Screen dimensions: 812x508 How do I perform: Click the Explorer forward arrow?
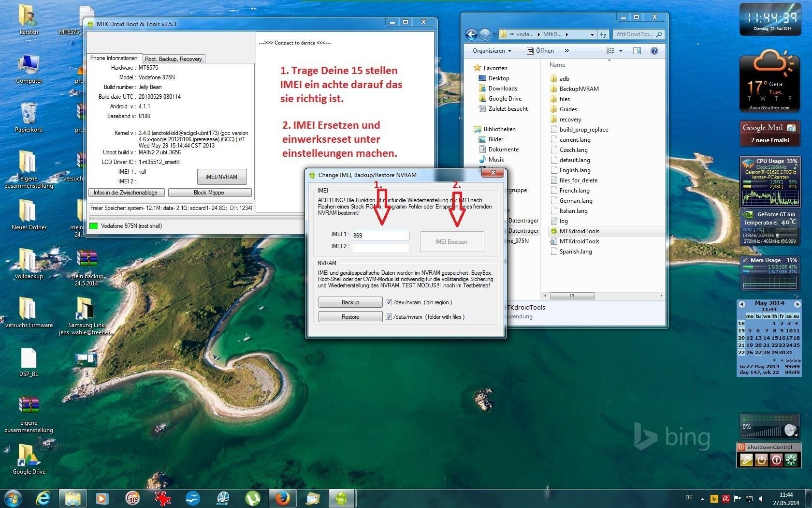click(x=485, y=34)
